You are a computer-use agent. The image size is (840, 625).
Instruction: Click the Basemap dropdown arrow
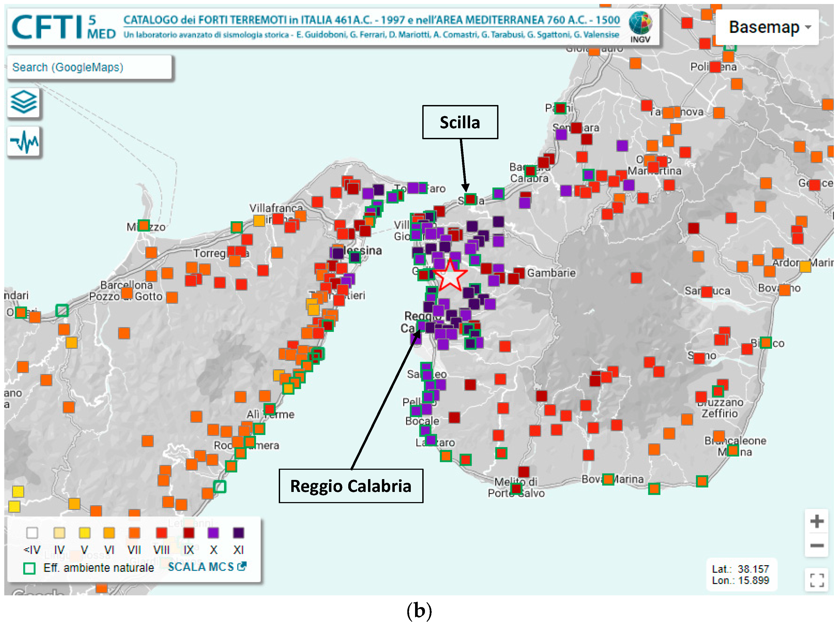(x=808, y=28)
